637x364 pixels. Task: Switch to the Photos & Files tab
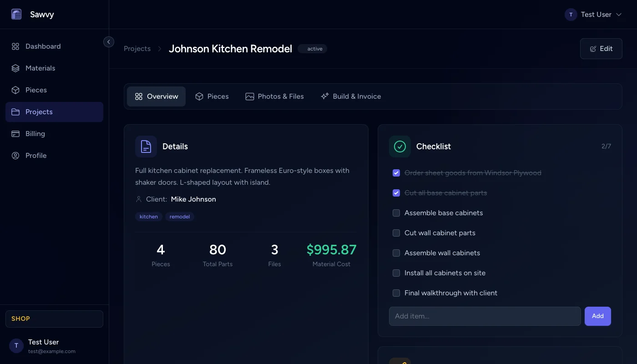275,96
